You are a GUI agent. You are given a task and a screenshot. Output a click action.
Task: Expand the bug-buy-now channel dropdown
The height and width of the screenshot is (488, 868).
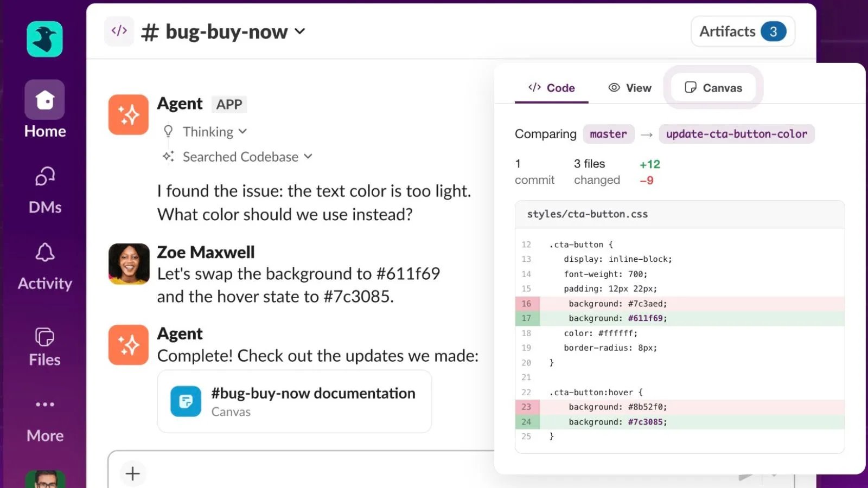[x=300, y=31]
